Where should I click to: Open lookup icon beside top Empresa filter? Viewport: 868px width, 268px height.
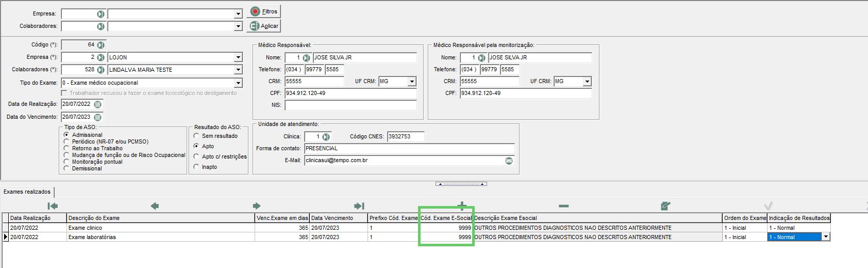coord(101,14)
